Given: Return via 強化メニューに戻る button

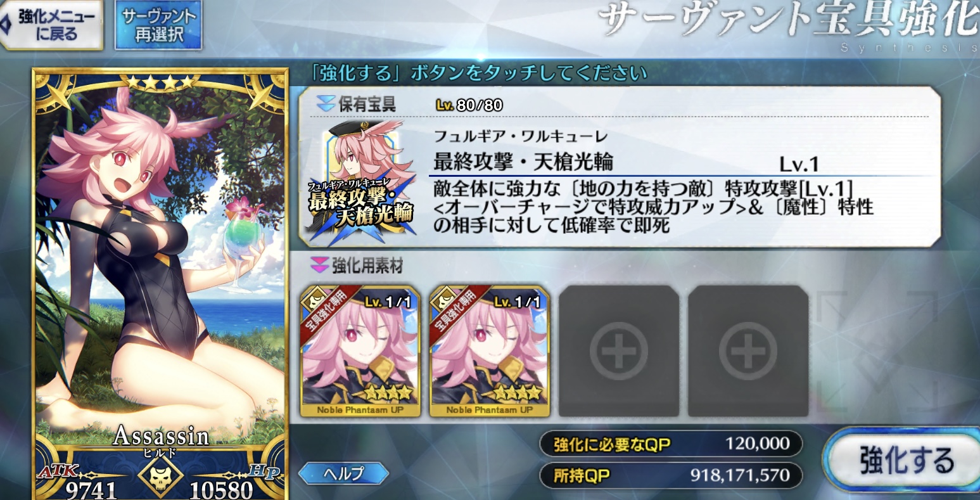Looking at the screenshot, I should pos(52,25).
